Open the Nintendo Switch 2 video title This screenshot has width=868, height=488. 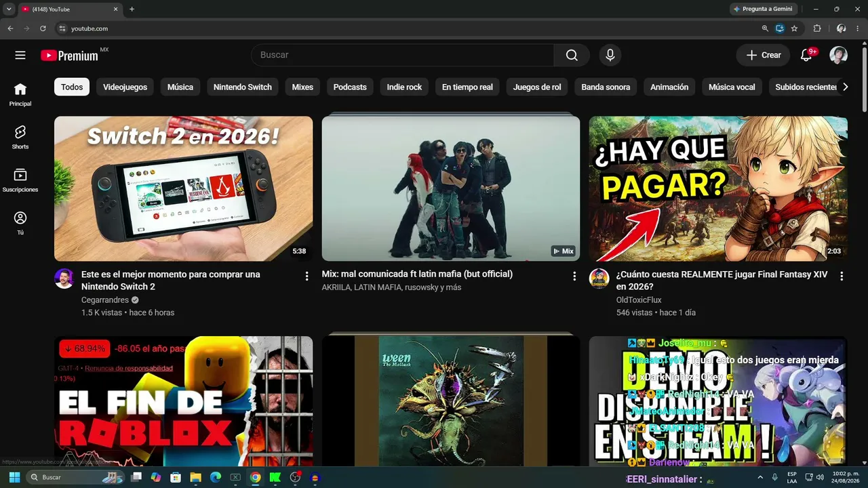click(171, 281)
